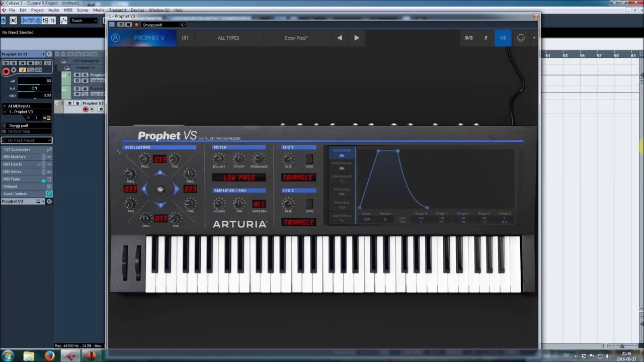Open the No Track Preset selector
Viewport: 644px width, 362px height.
(26, 140)
